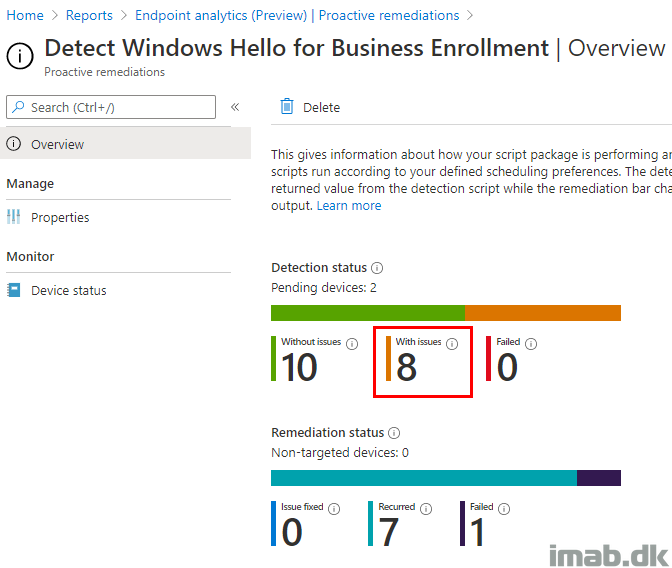The height and width of the screenshot is (568, 672).
Task: Open the Reports breadcrumb link
Action: [89, 15]
